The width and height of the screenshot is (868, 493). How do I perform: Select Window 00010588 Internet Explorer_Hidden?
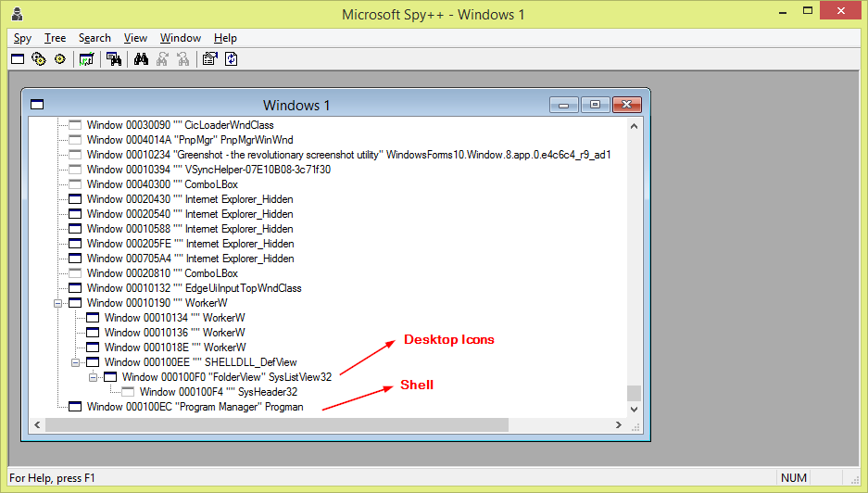pyautogui.click(x=190, y=229)
